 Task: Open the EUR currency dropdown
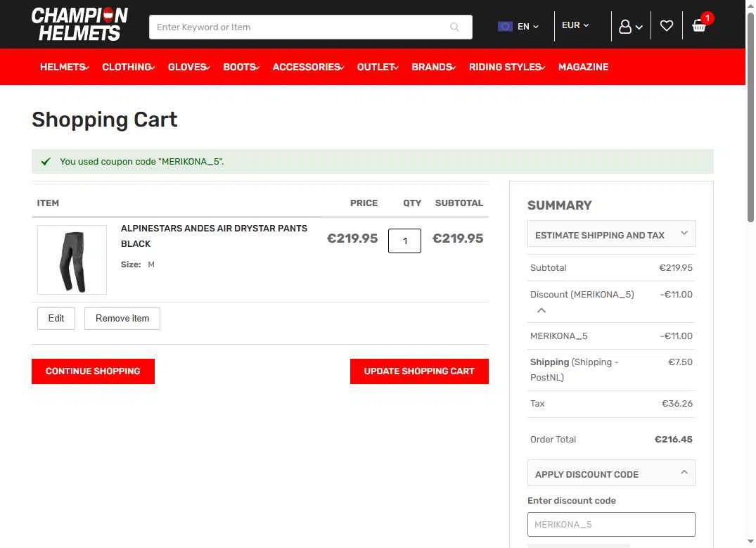575,25
